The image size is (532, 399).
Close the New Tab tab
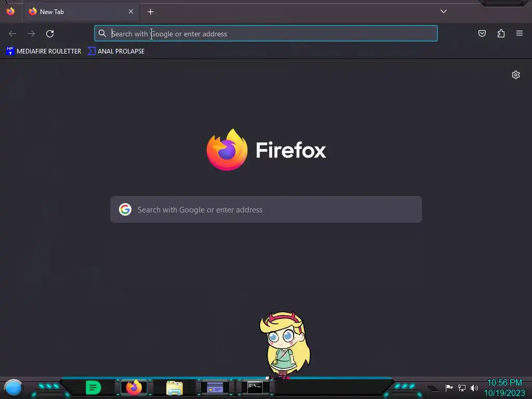click(131, 11)
